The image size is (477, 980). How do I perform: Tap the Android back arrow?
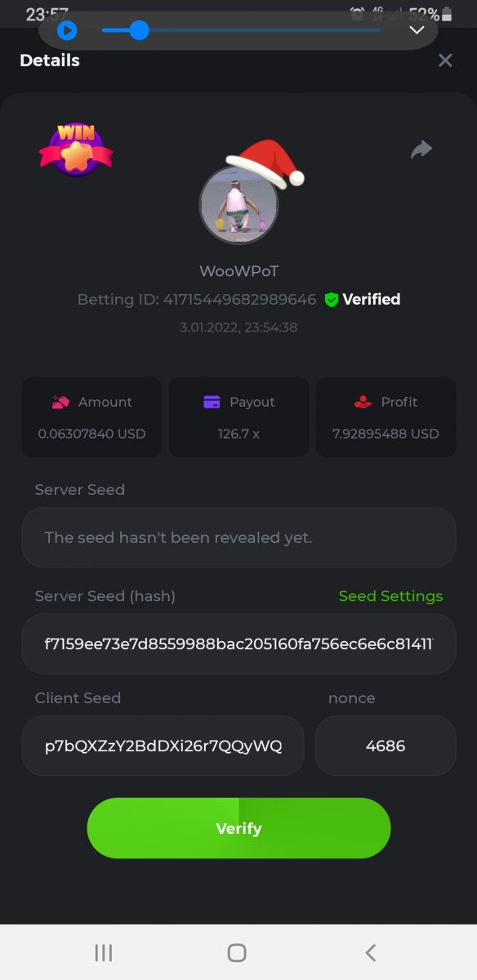[371, 952]
